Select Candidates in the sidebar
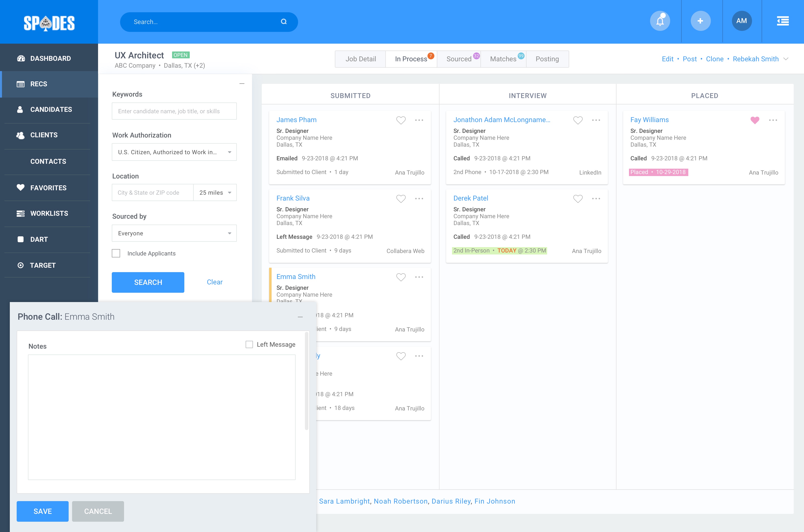The width and height of the screenshot is (804, 532). tap(51, 109)
